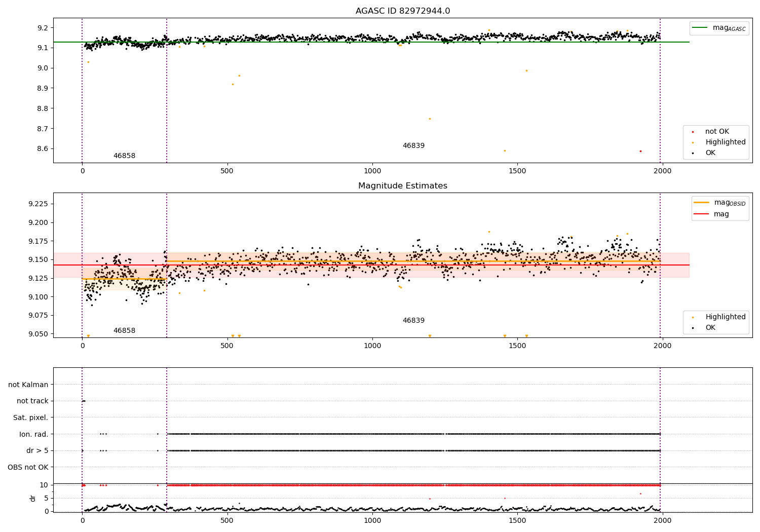The image size is (760, 532).
Task: Click the 8.7 y-axis tick label
Action: (x=43, y=129)
